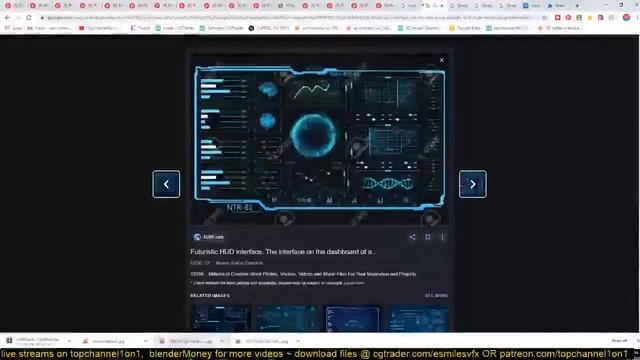
Task: Expand options arrow for second downloaded jpg
Action: tap(146, 341)
